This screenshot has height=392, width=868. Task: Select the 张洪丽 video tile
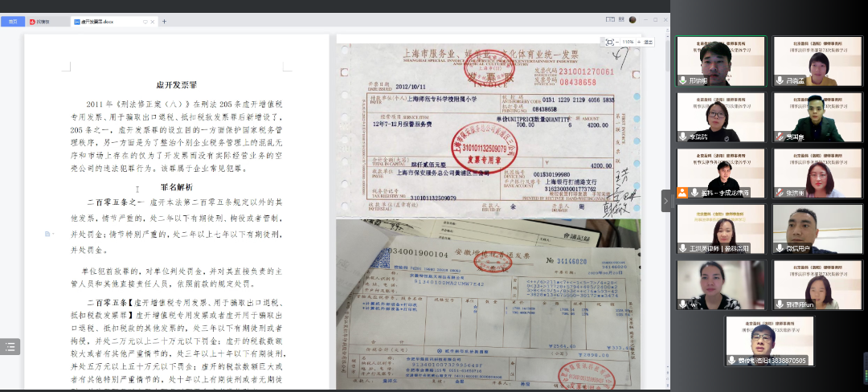(x=817, y=173)
